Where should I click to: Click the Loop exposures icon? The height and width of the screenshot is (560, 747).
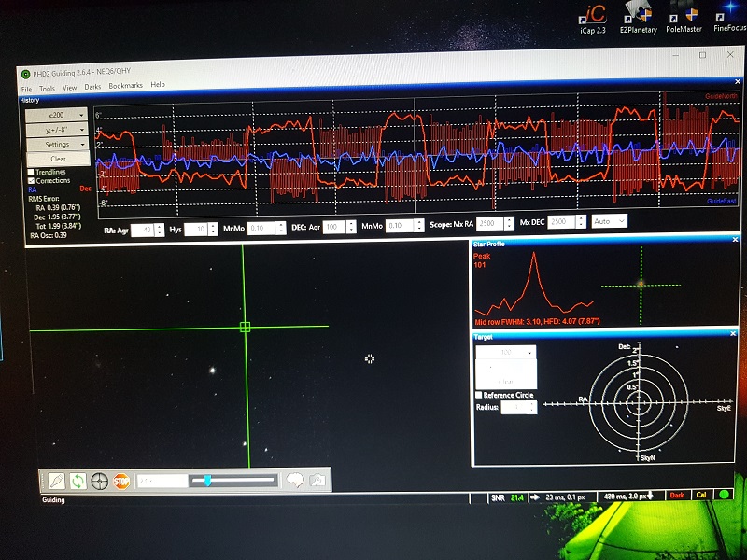[x=78, y=481]
